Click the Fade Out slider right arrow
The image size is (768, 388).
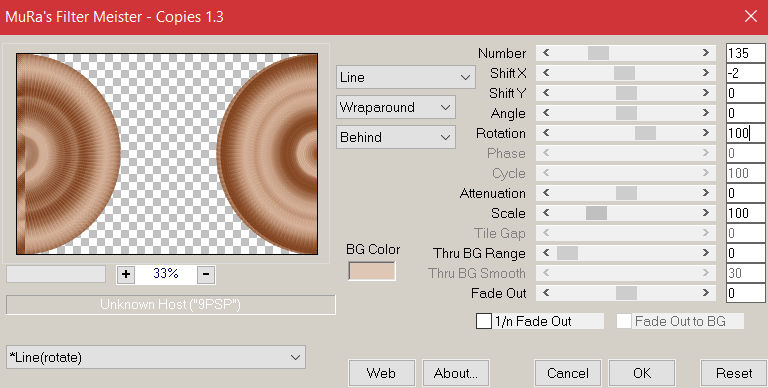pyautogui.click(x=706, y=293)
